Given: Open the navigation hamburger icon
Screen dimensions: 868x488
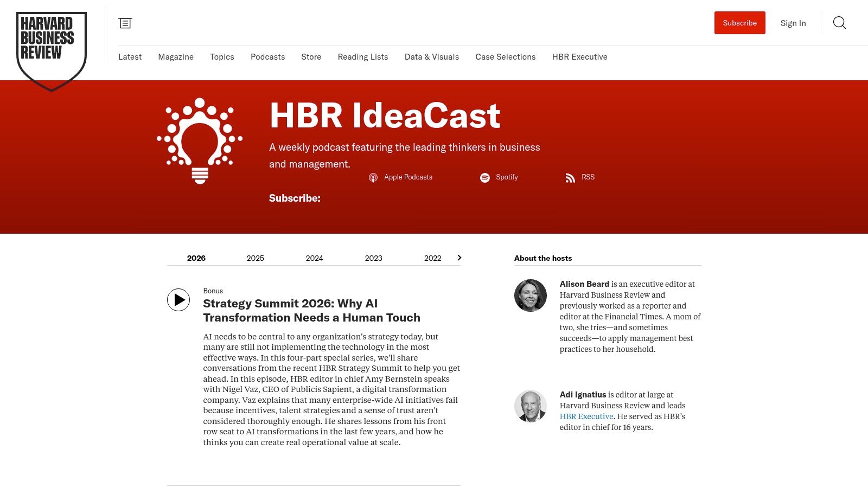Looking at the screenshot, I should click(x=125, y=23).
